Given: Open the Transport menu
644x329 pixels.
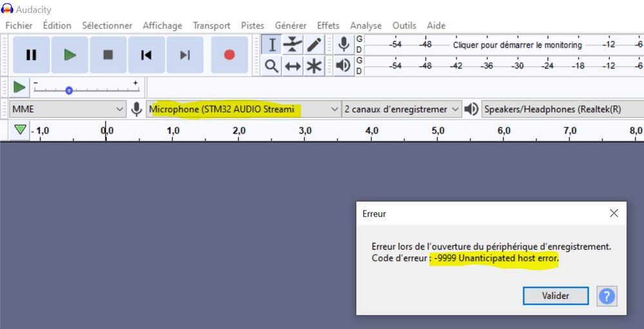Looking at the screenshot, I should tap(211, 26).
